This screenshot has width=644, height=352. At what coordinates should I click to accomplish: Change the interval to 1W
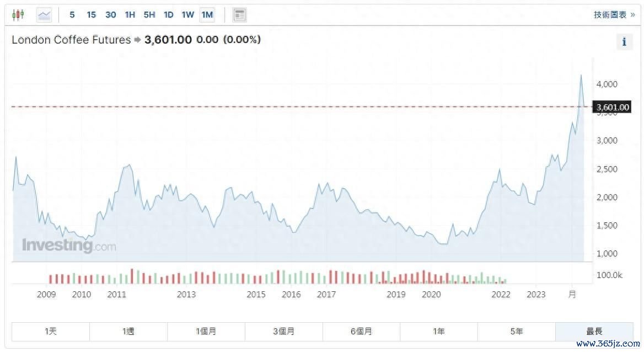(x=188, y=15)
